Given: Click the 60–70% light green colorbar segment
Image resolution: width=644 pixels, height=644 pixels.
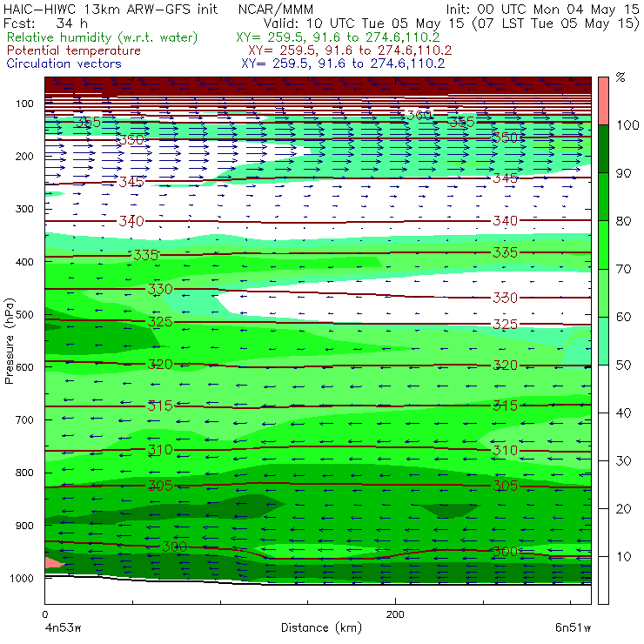Looking at the screenshot, I should point(603,292).
